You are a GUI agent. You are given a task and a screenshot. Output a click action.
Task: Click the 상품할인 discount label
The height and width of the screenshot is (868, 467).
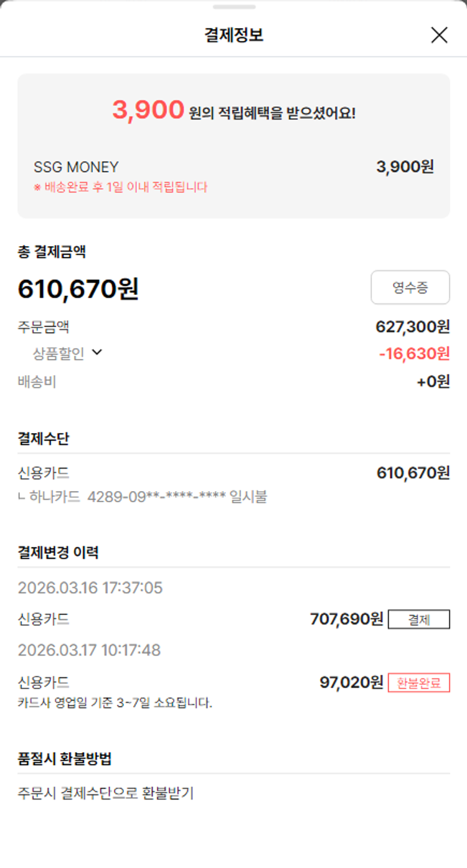pos(58,354)
